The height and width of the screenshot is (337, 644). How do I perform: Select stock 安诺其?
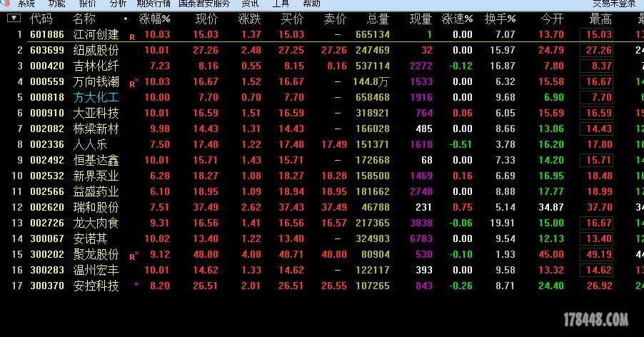91,238
